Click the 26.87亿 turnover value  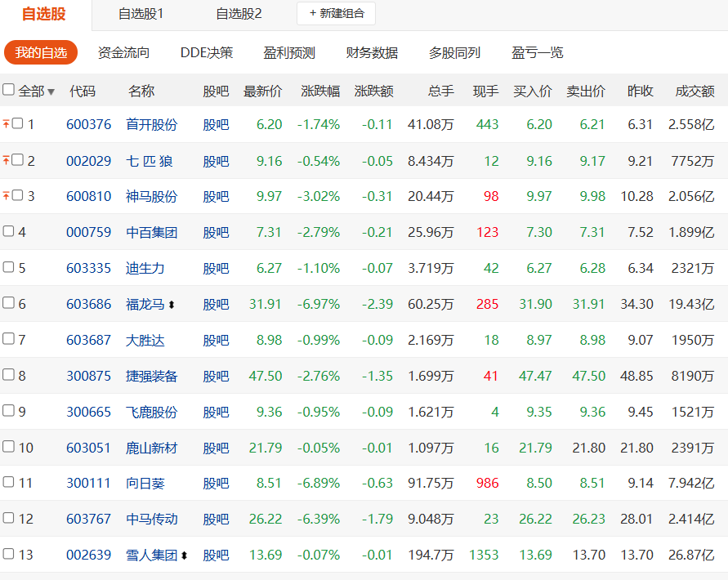pyautogui.click(x=691, y=555)
